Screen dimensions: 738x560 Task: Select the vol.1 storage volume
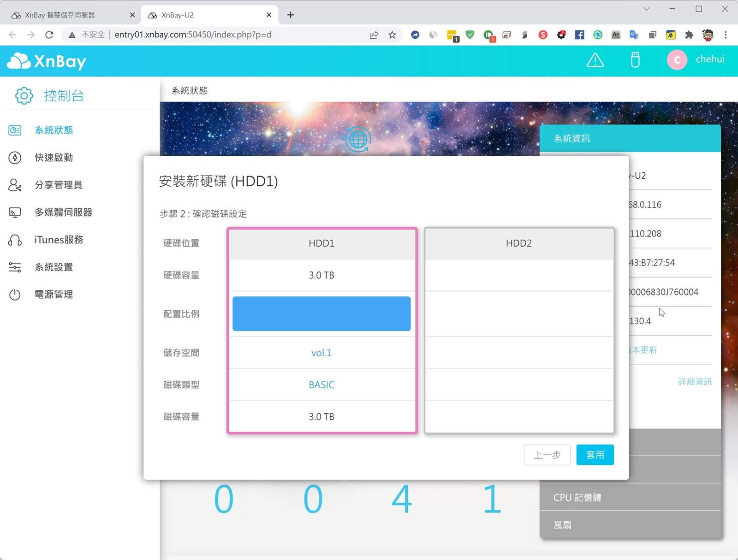coord(321,353)
